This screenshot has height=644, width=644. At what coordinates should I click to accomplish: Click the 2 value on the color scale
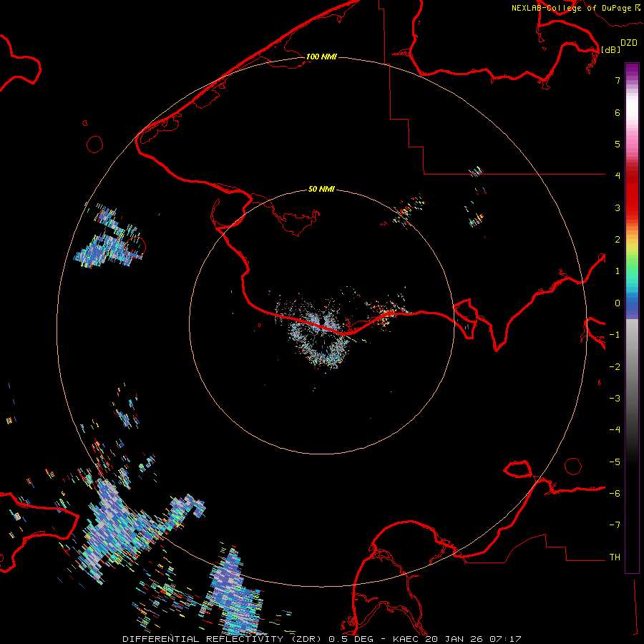click(618, 240)
